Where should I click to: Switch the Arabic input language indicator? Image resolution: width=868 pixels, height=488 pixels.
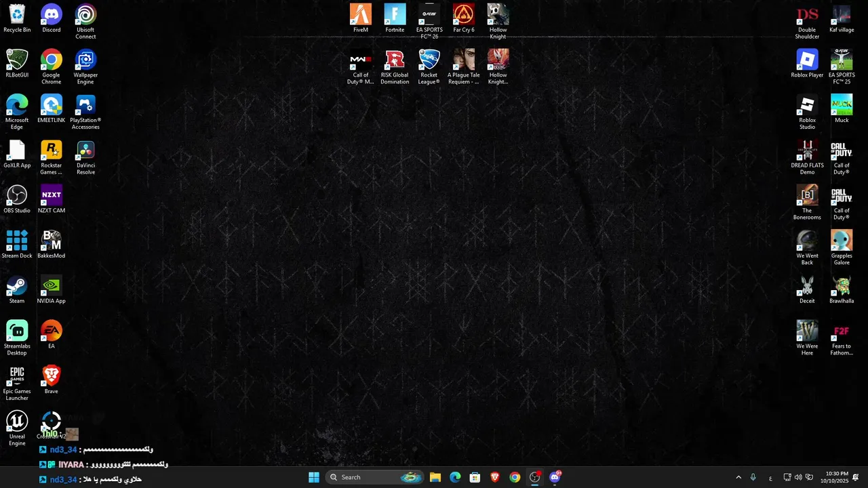[770, 478]
